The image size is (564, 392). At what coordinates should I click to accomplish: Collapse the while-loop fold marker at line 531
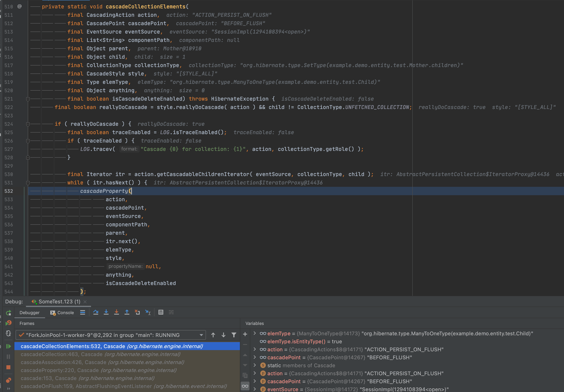tap(28, 183)
